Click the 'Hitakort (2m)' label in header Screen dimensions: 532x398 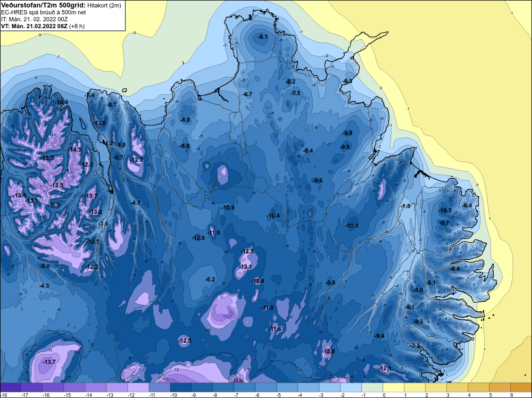104,5
